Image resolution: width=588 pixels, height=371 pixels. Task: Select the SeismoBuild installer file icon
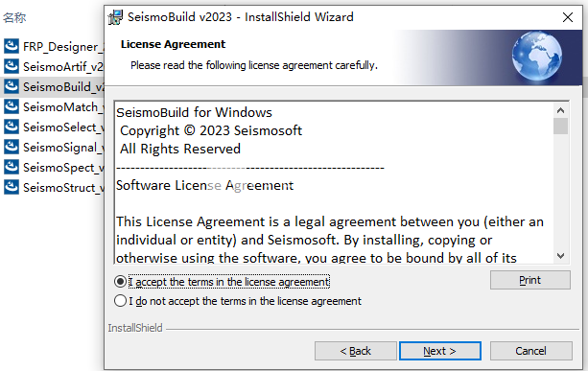(x=12, y=86)
